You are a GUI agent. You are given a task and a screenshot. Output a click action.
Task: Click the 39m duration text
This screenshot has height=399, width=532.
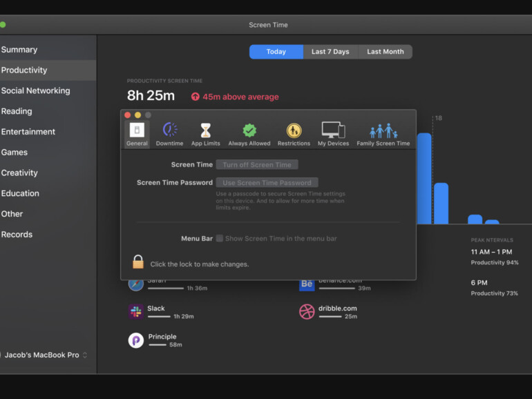[x=364, y=289]
